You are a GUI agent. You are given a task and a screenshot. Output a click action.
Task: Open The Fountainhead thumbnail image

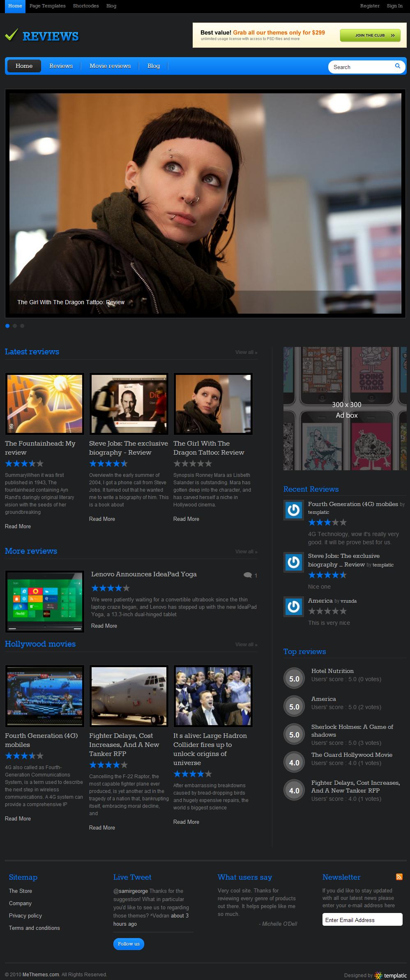(x=44, y=404)
